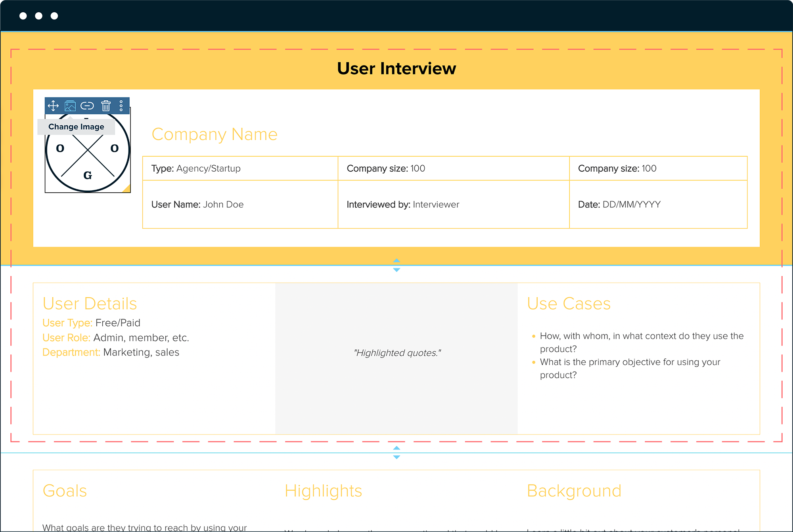
Task: Collapse the User Details section via the up arrow below it
Action: point(396,448)
